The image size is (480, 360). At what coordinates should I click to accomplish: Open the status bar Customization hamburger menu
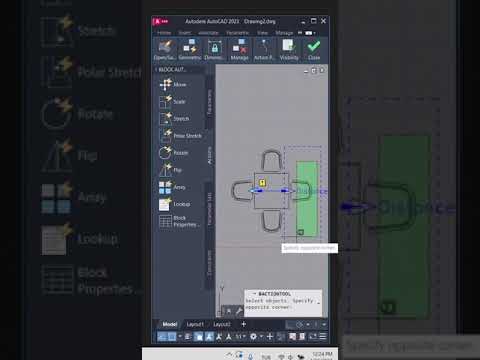(x=323, y=336)
